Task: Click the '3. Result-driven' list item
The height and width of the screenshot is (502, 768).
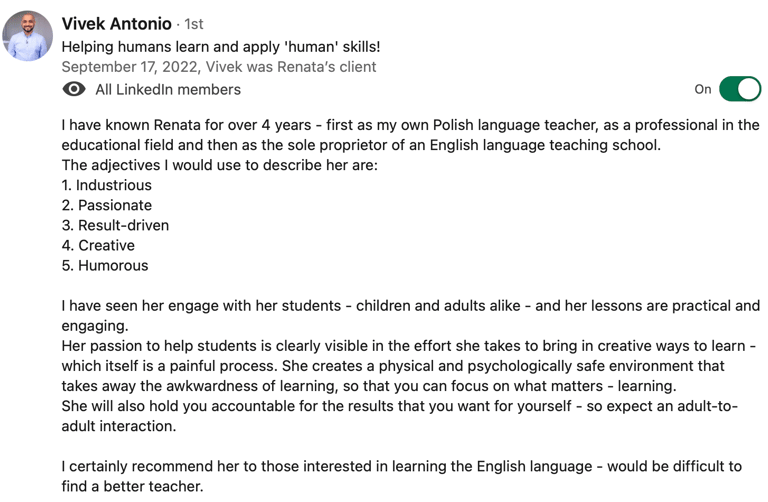Action: (115, 225)
